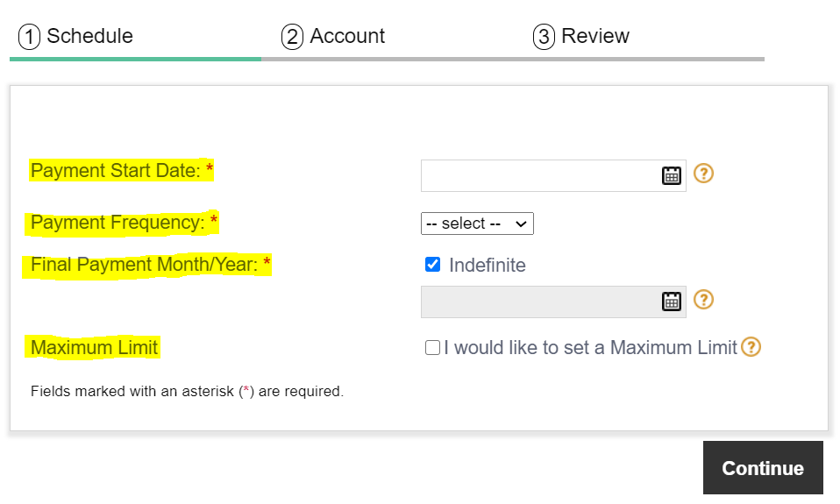Click the highlighted Maximum Limit label

[x=94, y=348]
